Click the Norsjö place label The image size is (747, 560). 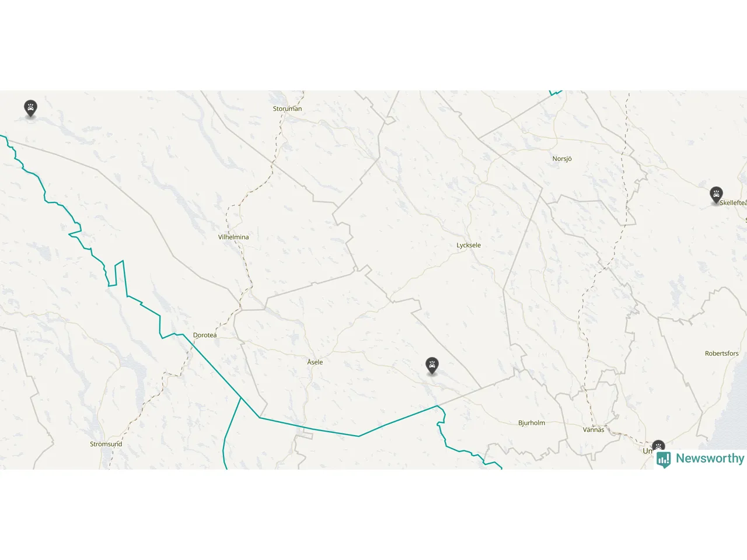(x=562, y=159)
